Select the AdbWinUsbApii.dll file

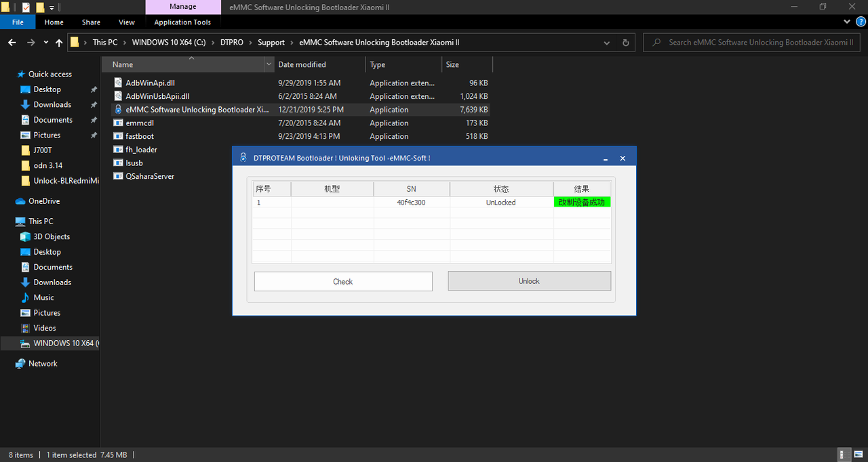pyautogui.click(x=157, y=96)
